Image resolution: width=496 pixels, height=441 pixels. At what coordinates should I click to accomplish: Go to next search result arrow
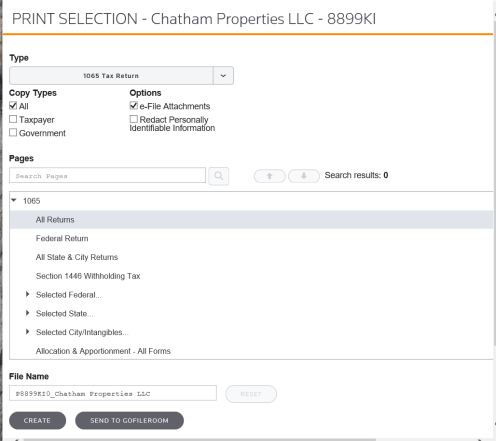click(x=304, y=176)
